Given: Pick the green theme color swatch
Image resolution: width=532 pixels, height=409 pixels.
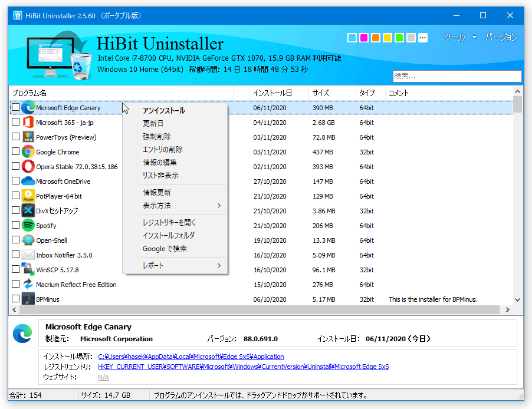Looking at the screenshot, I should pos(399,38).
